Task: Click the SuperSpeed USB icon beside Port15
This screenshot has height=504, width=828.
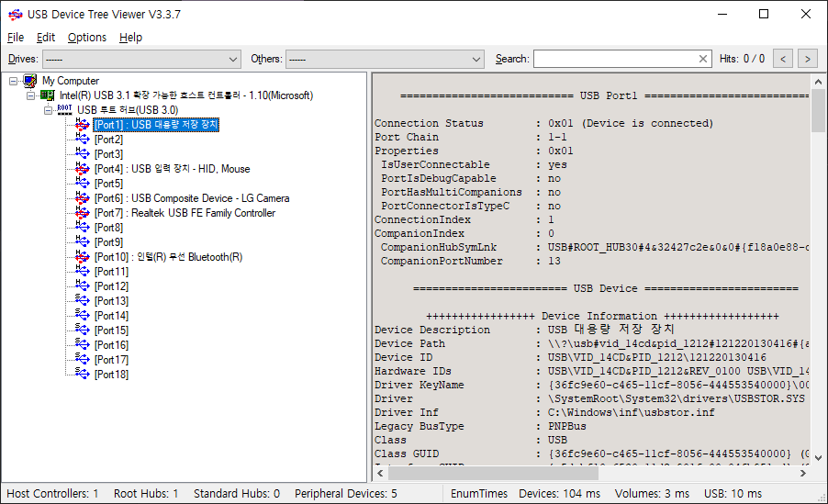Action: coord(82,330)
